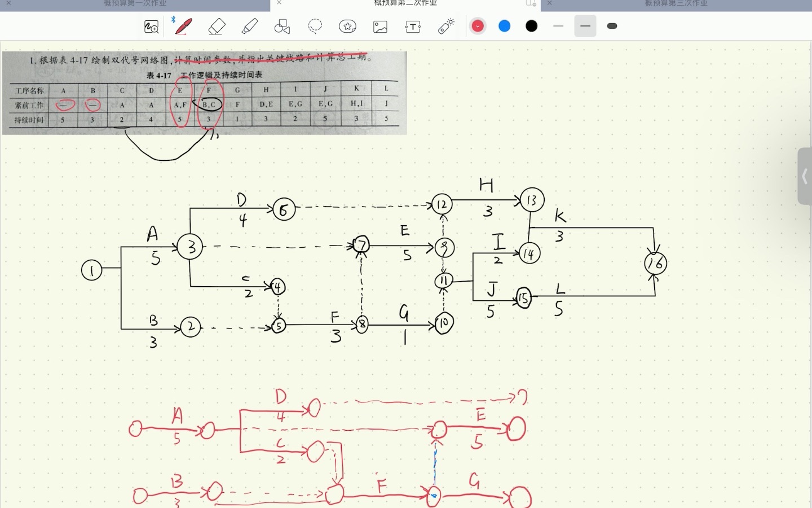Select the Text box tool
Image resolution: width=812 pixels, height=508 pixels.
click(413, 27)
